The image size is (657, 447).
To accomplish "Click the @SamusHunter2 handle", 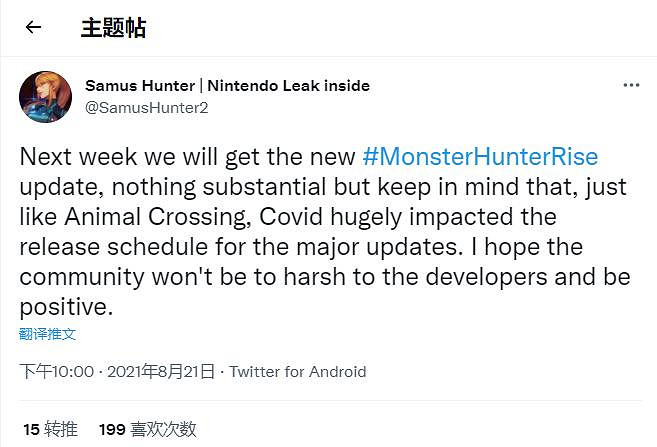I will [147, 108].
